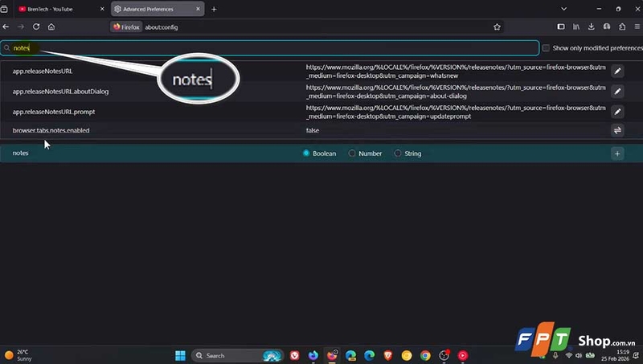Close the Advanced Preferences tab
The height and width of the screenshot is (364, 643).
(x=198, y=9)
